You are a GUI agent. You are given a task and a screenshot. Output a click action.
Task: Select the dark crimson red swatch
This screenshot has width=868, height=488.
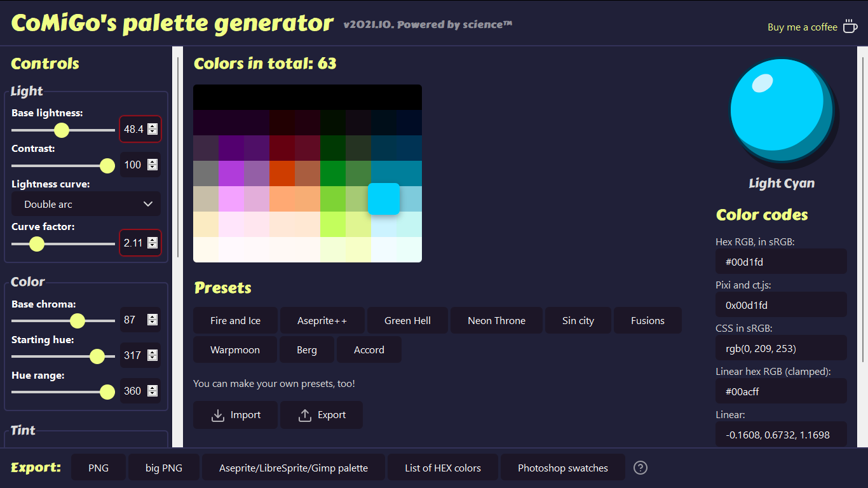[282, 147]
